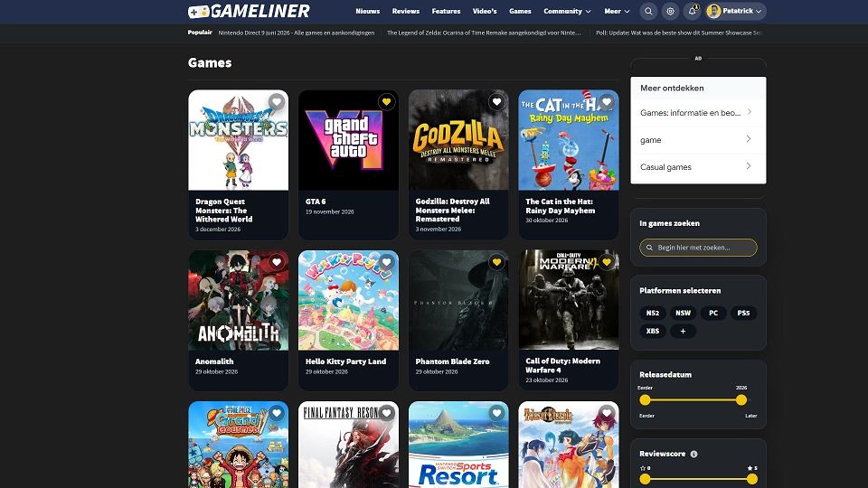The image size is (868, 488).
Task: Favorite the Final Fantasy Resonance card heart
Action: pos(386,413)
